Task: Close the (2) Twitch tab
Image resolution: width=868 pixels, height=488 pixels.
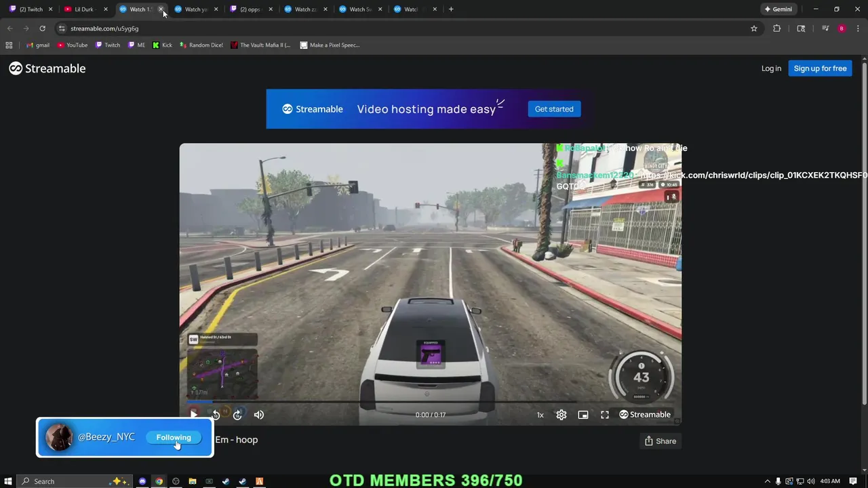Action: coord(50,9)
